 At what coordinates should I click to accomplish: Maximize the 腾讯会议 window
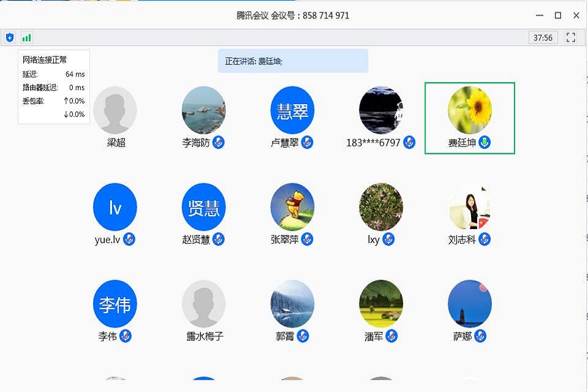tap(558, 15)
